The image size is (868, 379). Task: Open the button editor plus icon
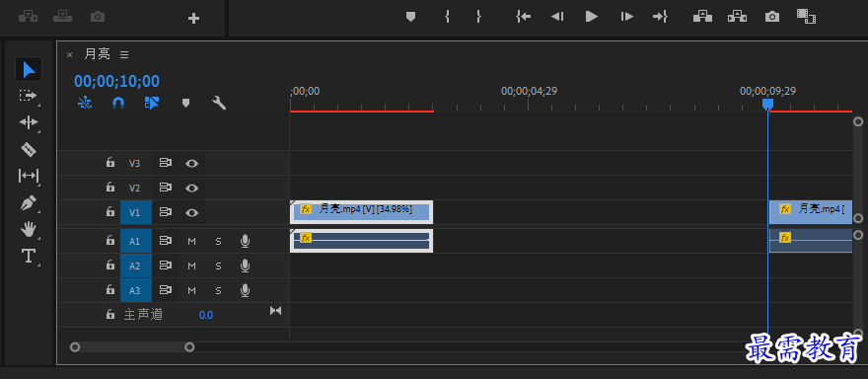(193, 19)
